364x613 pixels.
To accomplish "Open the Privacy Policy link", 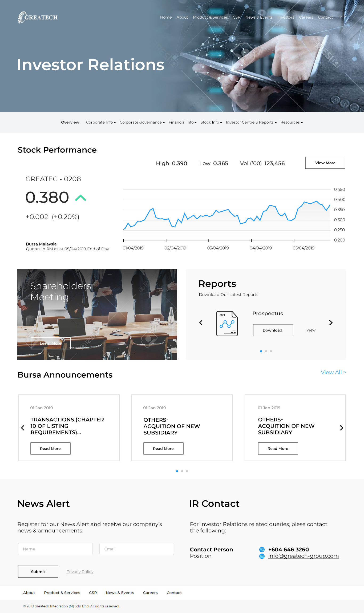I will click(80, 572).
